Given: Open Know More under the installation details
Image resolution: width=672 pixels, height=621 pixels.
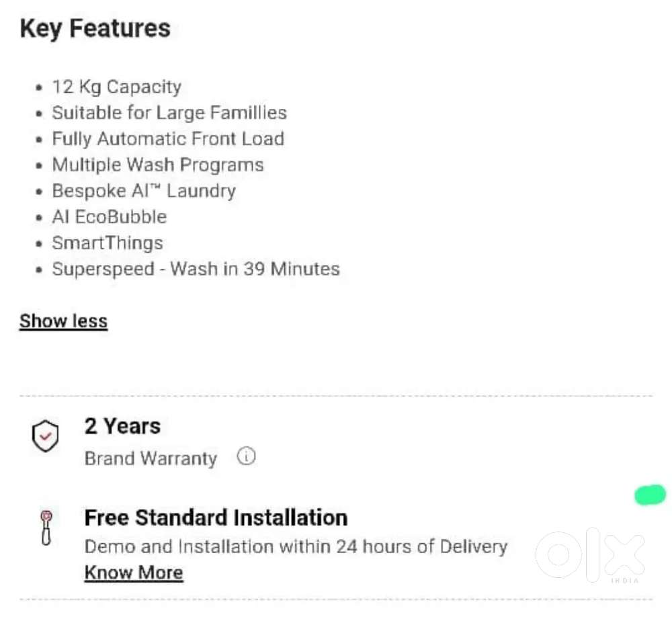Looking at the screenshot, I should [133, 572].
